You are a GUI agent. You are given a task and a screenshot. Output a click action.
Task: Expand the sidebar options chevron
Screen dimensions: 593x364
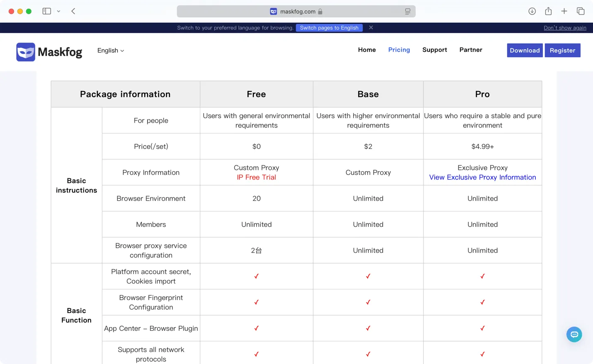(x=58, y=11)
